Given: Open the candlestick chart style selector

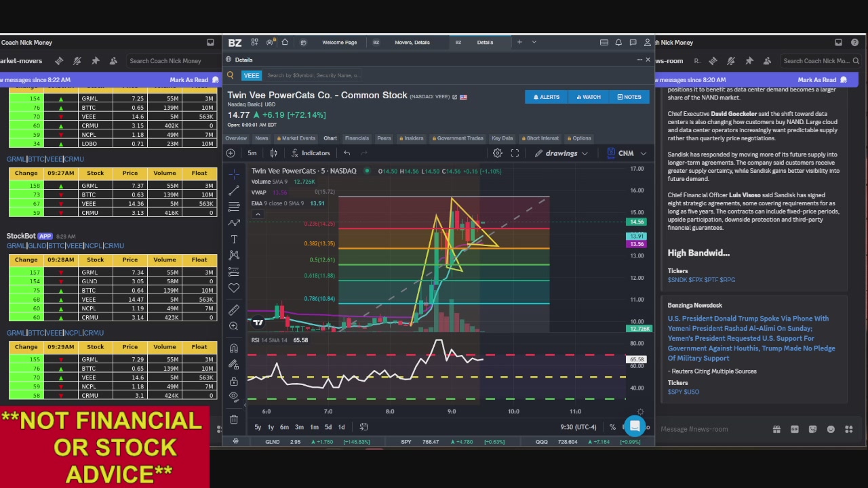Looking at the screenshot, I should click(274, 153).
